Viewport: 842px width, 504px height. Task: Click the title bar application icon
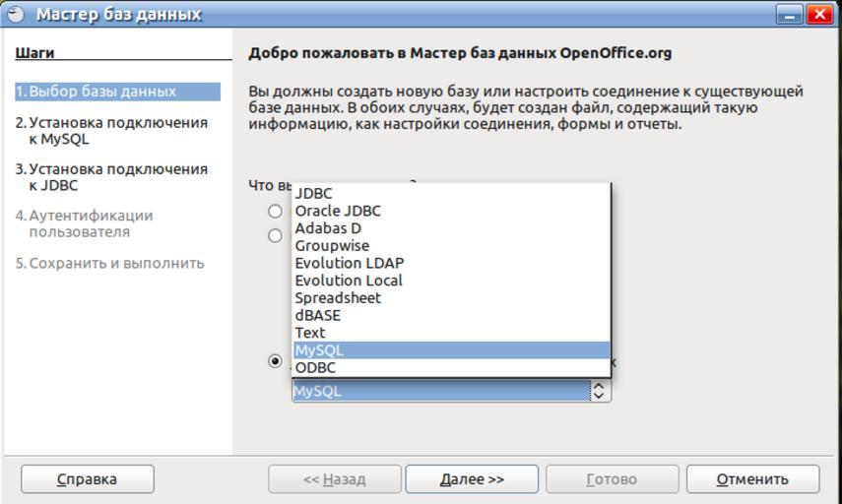pyautogui.click(x=16, y=14)
